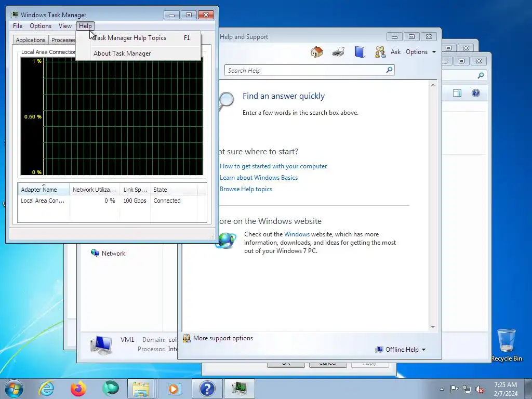Sort by Adapter Name column header

44,189
